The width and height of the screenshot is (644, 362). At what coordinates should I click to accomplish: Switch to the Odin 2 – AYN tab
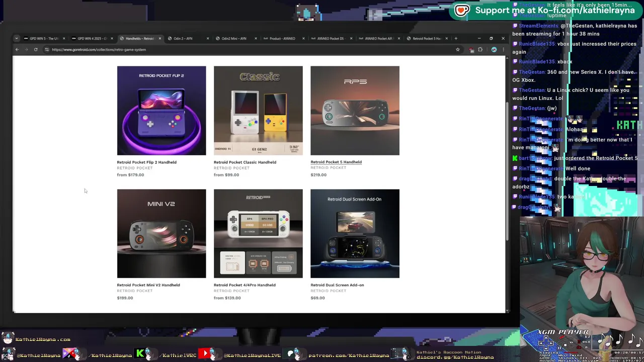click(183, 38)
